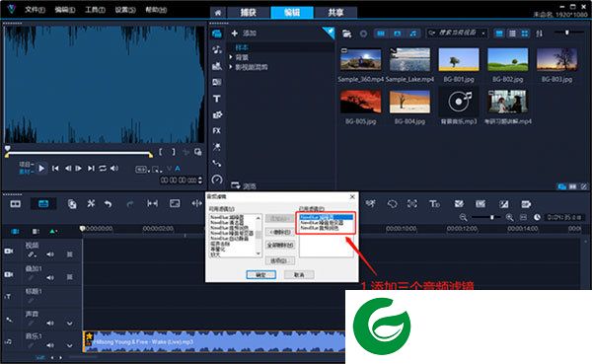Select the BG-B01.jpg tree thumbnail

pyautogui.click(x=459, y=59)
